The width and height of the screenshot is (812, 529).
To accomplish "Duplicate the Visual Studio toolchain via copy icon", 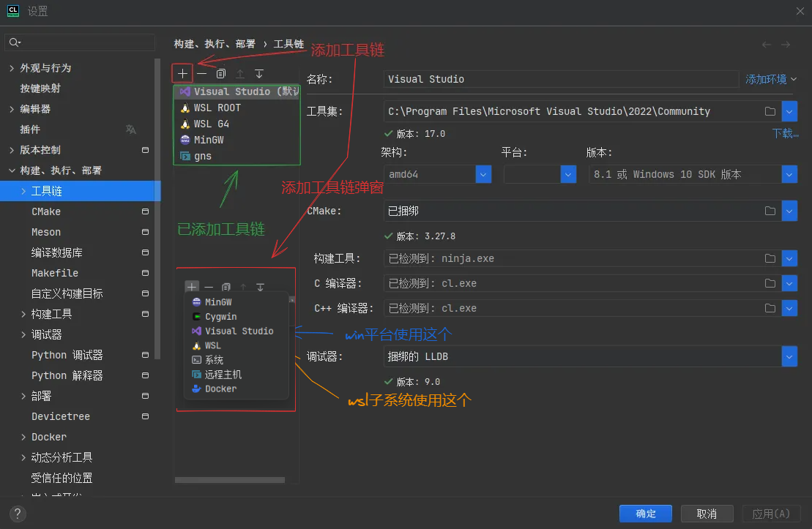I will click(x=220, y=72).
